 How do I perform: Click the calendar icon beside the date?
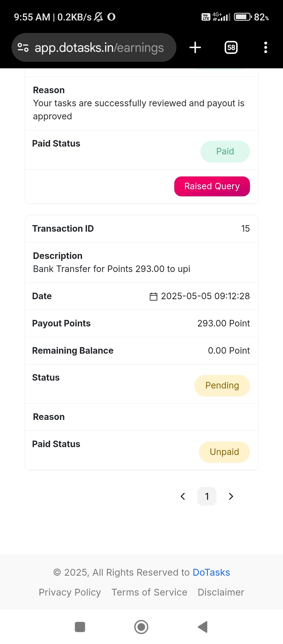(154, 297)
